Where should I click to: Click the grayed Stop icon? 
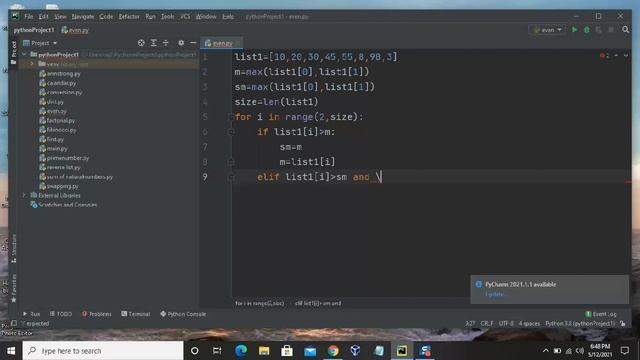point(611,30)
